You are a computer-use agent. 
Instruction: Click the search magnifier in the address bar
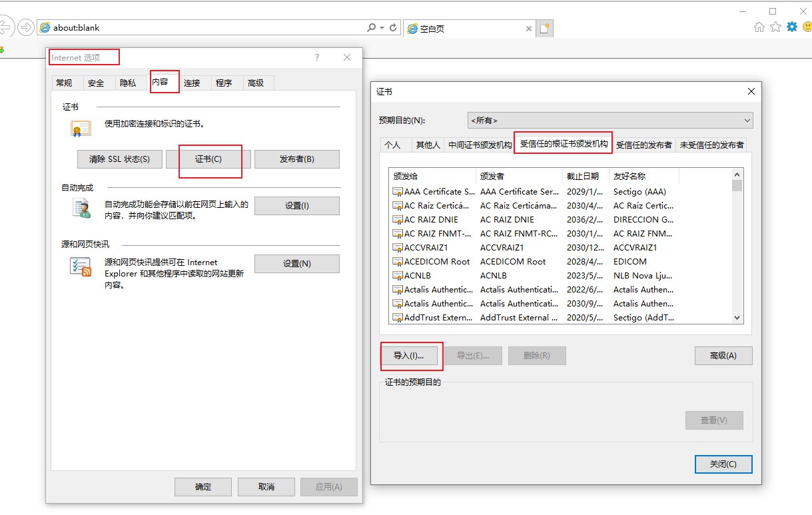[x=371, y=28]
